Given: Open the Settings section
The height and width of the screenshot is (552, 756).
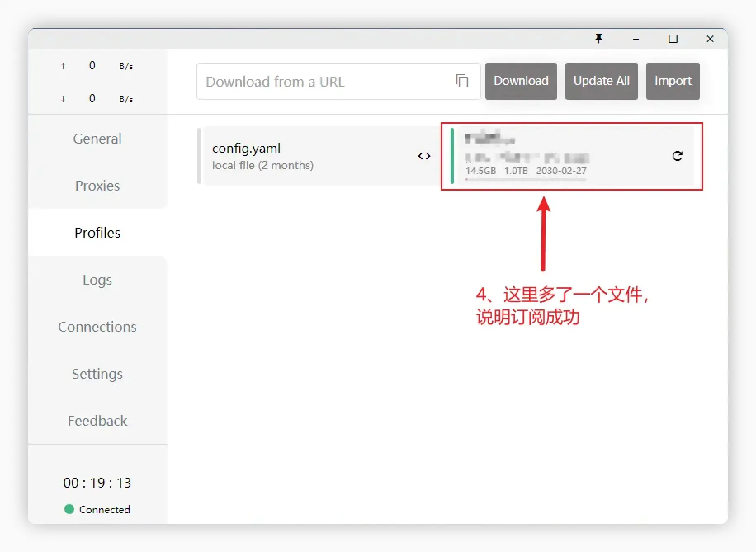Looking at the screenshot, I should pyautogui.click(x=97, y=374).
